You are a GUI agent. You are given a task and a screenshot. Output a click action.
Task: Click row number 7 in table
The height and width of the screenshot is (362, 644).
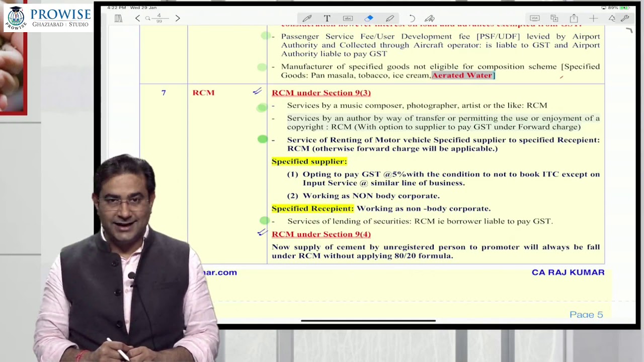pos(164,93)
